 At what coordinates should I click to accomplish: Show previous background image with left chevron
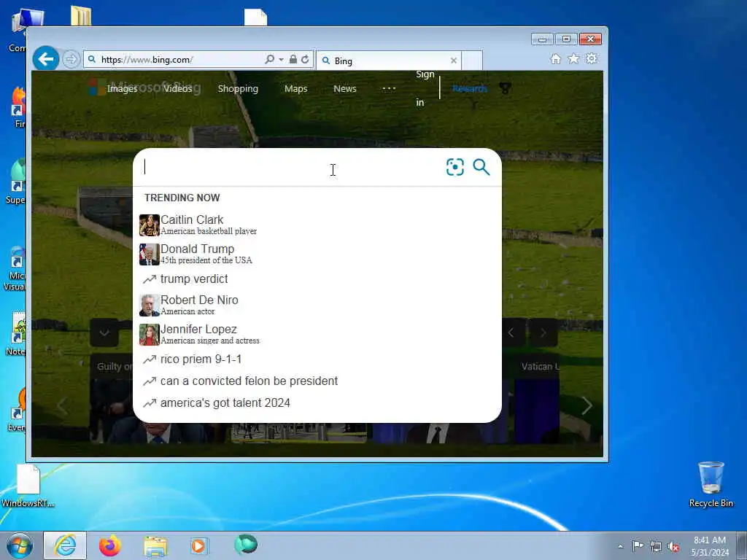511,332
